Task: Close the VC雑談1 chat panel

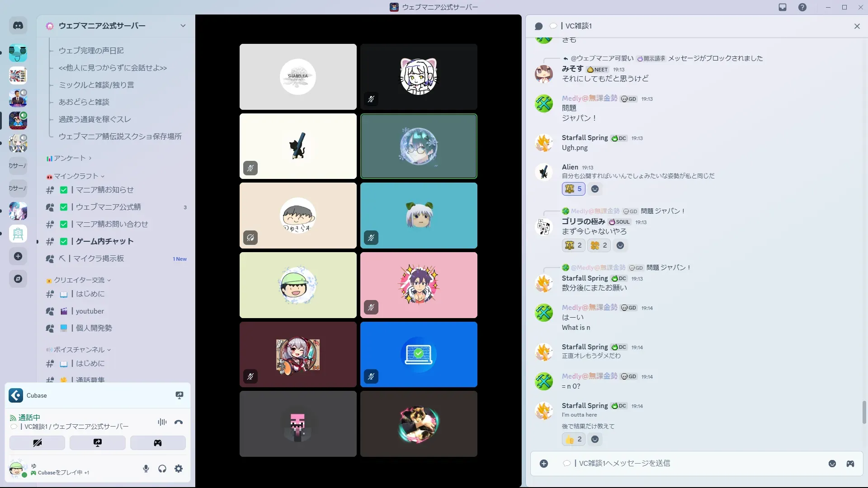Action: coord(857,26)
